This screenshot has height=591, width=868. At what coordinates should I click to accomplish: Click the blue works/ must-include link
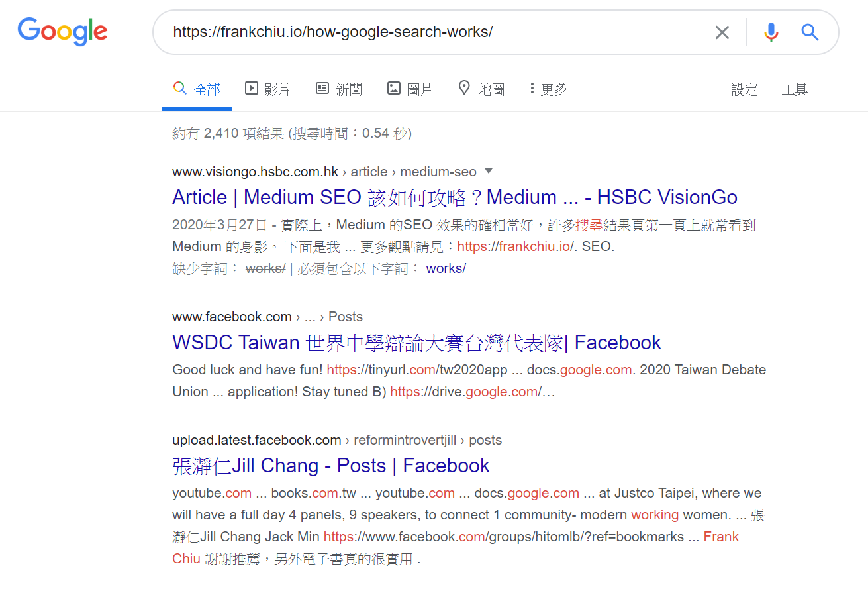pyautogui.click(x=446, y=268)
